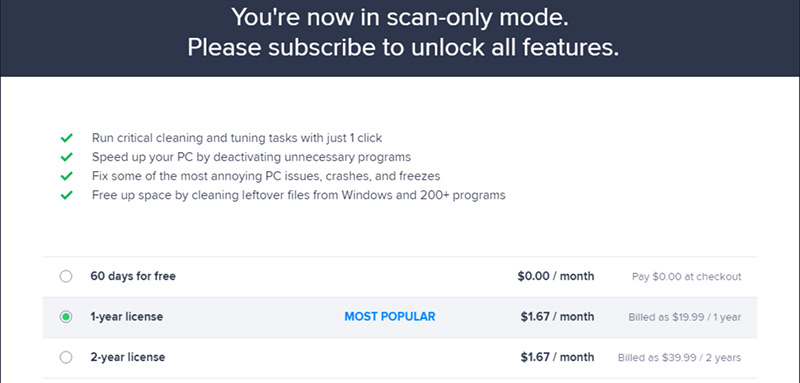Image resolution: width=800 pixels, height=383 pixels.
Task: Click the 'You're now in scan-only mode' heading
Action: tap(400, 18)
